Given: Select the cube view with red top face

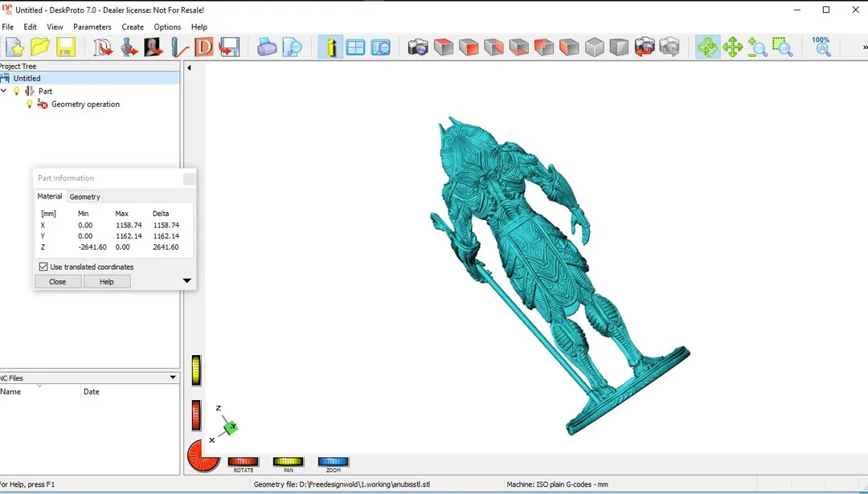Looking at the screenshot, I should 444,47.
